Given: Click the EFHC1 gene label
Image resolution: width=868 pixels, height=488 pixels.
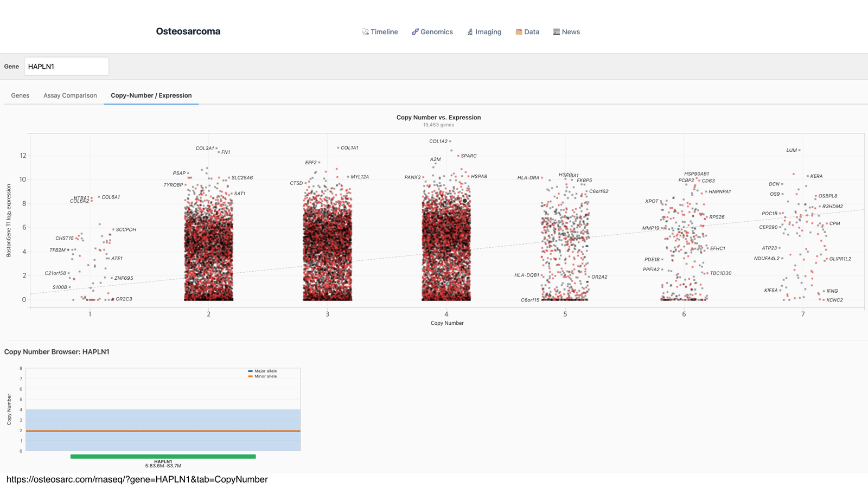Looking at the screenshot, I should click(718, 248).
